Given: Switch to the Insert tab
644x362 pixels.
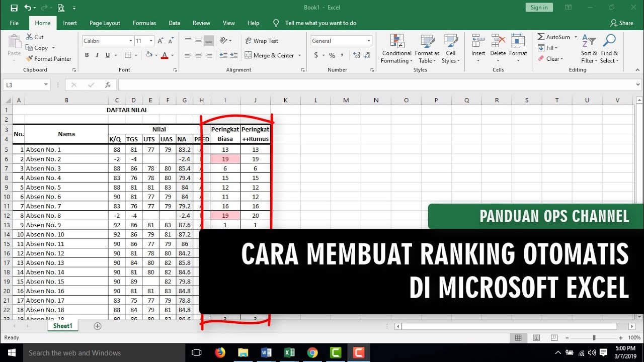Looking at the screenshot, I should (x=70, y=23).
